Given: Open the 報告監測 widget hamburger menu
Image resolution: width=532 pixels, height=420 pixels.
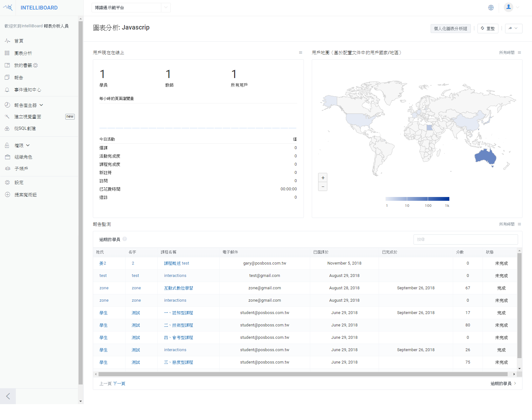Looking at the screenshot, I should (x=519, y=224).
